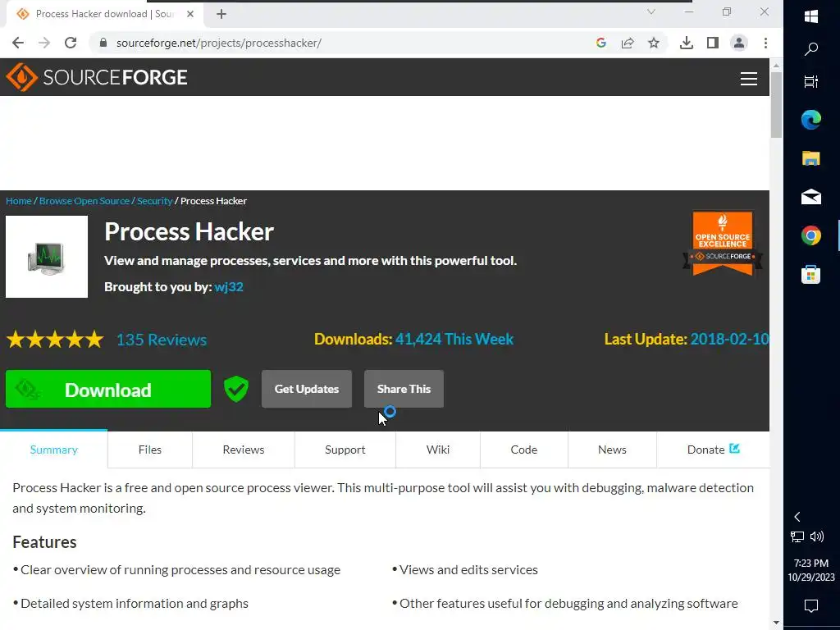Open the Wiki tab

click(x=438, y=450)
